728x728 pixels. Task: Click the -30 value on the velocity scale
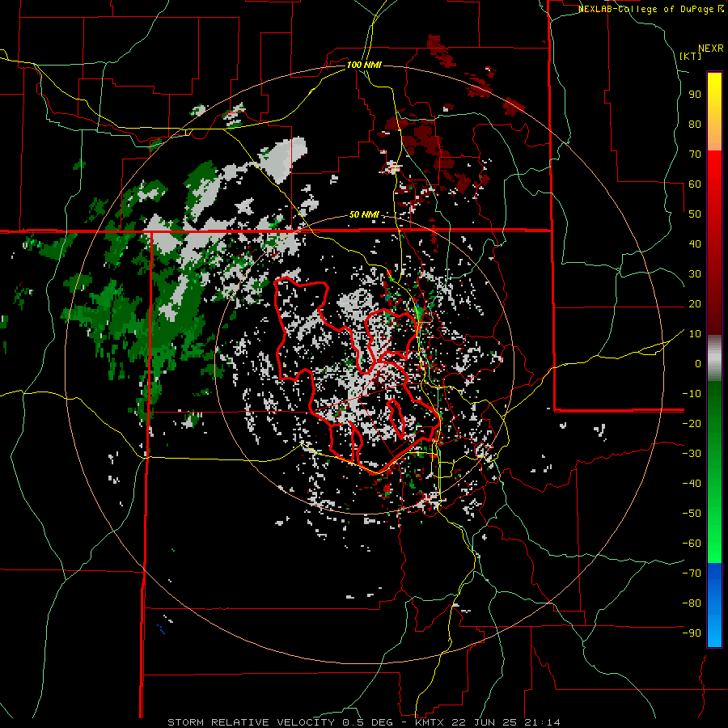(692, 454)
